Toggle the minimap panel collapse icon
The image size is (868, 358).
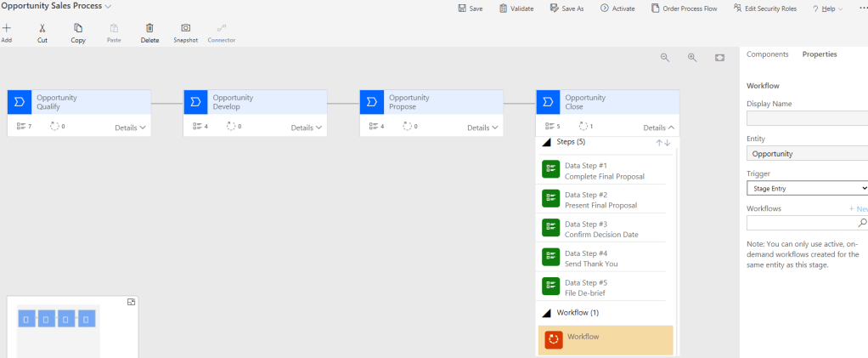pyautogui.click(x=132, y=302)
